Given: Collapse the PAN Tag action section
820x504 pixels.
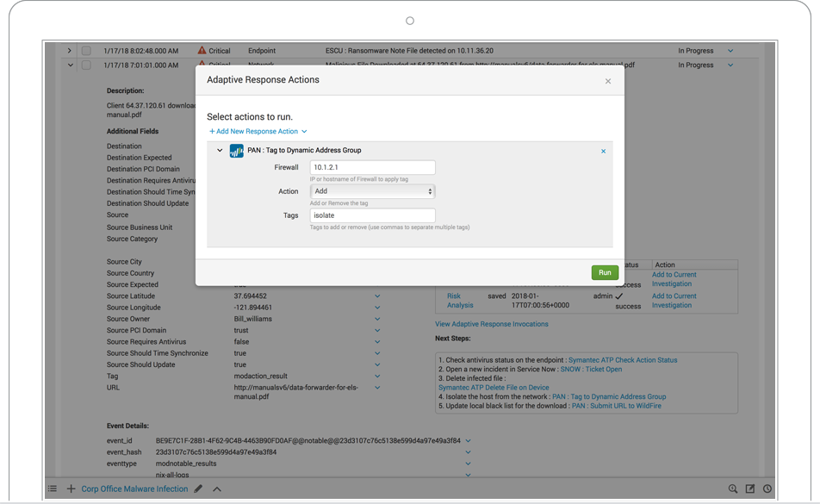Looking at the screenshot, I should 220,151.
